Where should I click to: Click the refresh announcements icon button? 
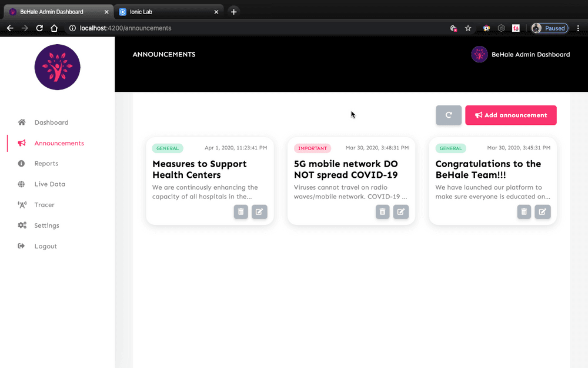448,115
